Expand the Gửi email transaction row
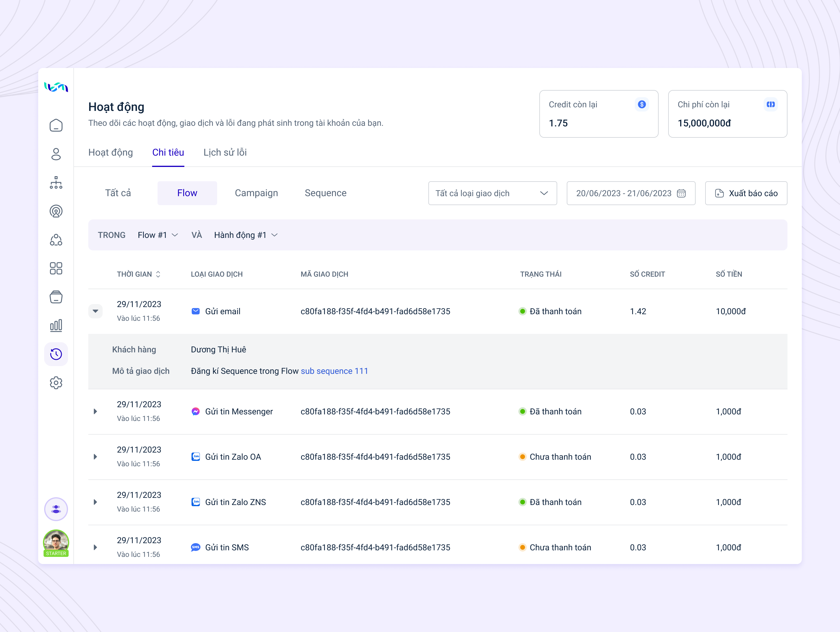The image size is (840, 632). tap(95, 311)
